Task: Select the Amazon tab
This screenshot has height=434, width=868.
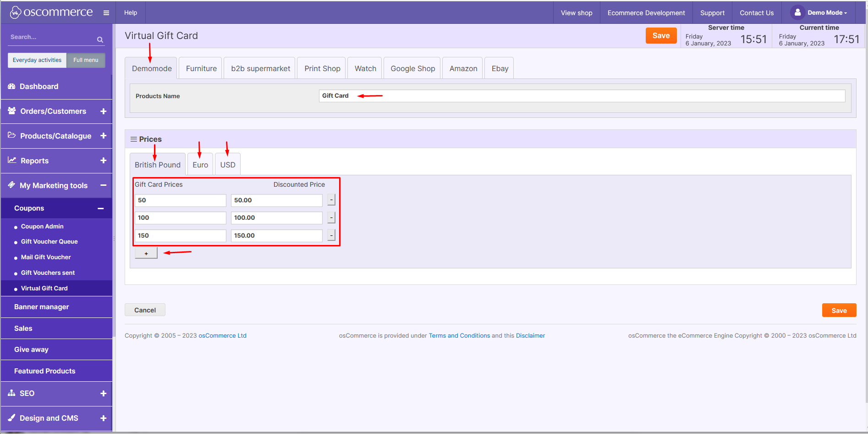Action: point(463,68)
